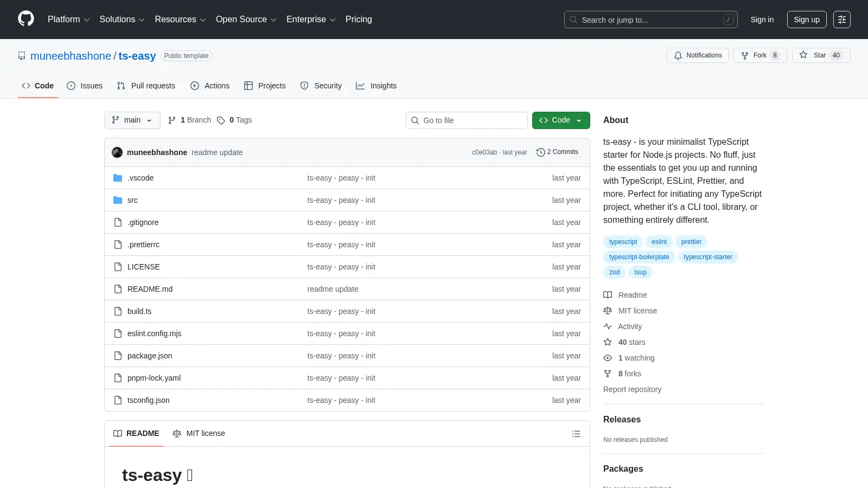This screenshot has height=488, width=868.
Task: Click the LICENSE file icon
Action: pos(118,267)
